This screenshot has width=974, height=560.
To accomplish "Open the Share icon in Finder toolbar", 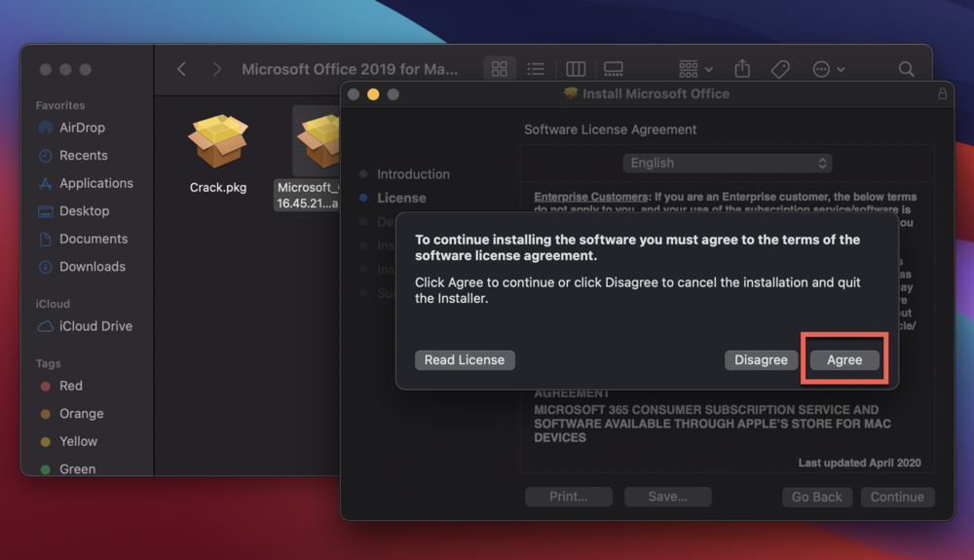I will click(742, 69).
